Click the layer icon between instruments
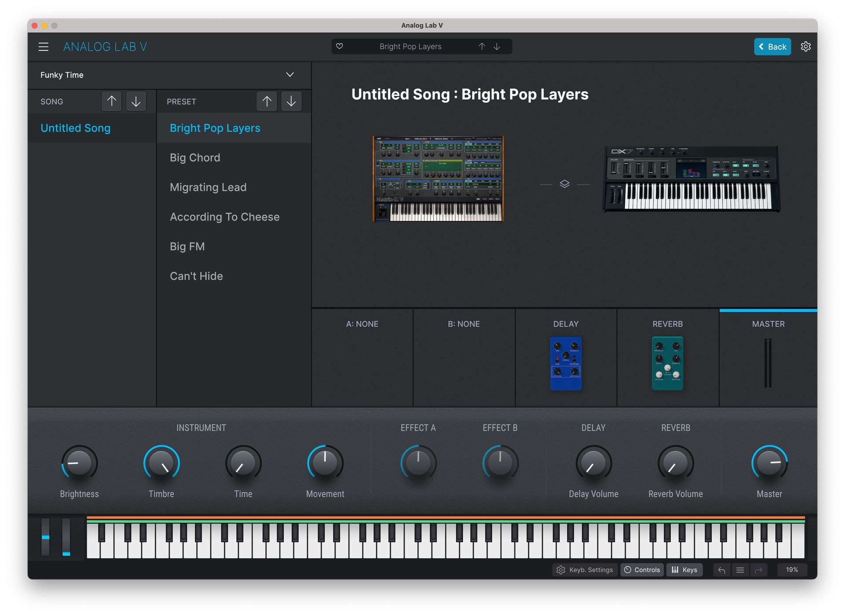 [564, 184]
